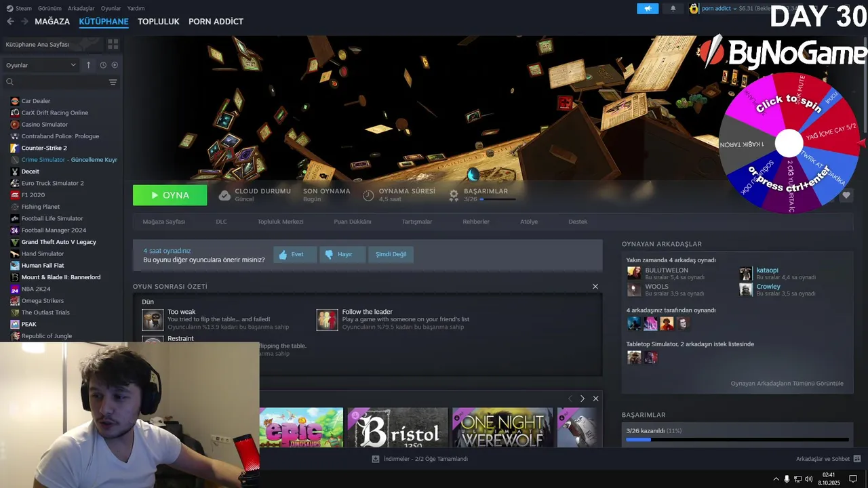The image size is (868, 488).
Task: Open the Rehberler link
Action: (x=476, y=222)
